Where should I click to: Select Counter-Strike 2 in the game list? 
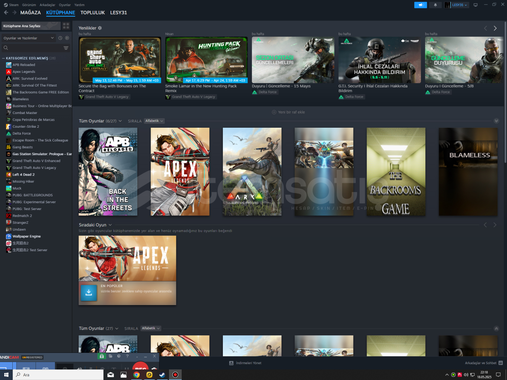click(26, 127)
